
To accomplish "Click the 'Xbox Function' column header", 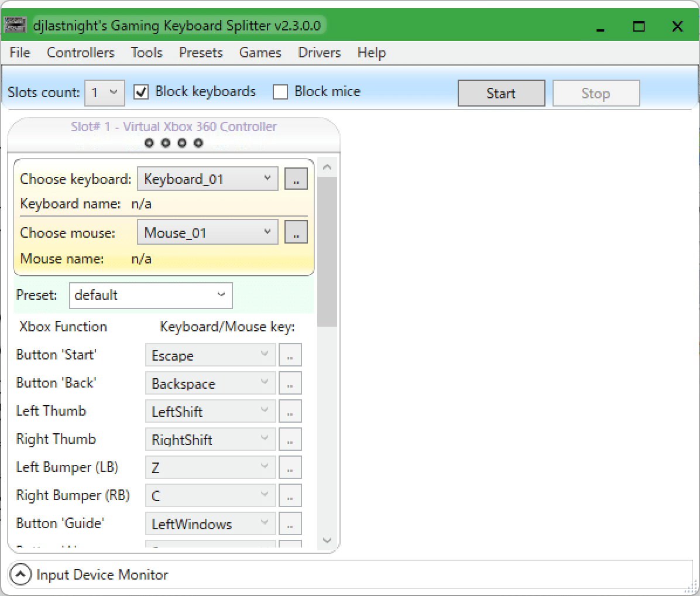I will [x=63, y=326].
